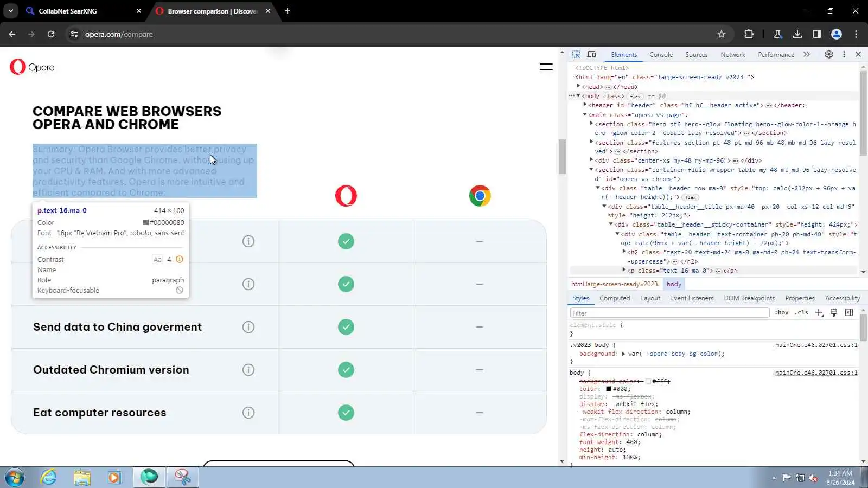
Task: Click the Chrome logo column header
Action: pyautogui.click(x=480, y=196)
